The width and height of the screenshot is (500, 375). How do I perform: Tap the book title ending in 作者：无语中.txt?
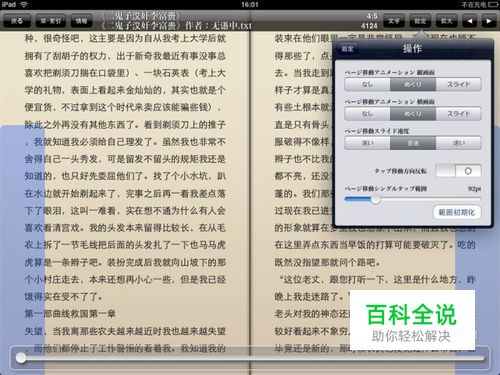pos(176,26)
